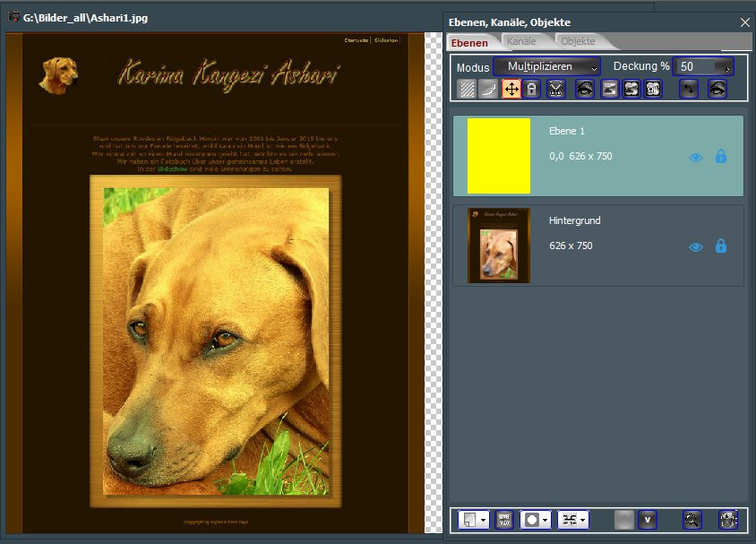Toggle visibility of the Hintergrund layer
Image resolution: width=756 pixels, height=544 pixels.
(x=696, y=246)
